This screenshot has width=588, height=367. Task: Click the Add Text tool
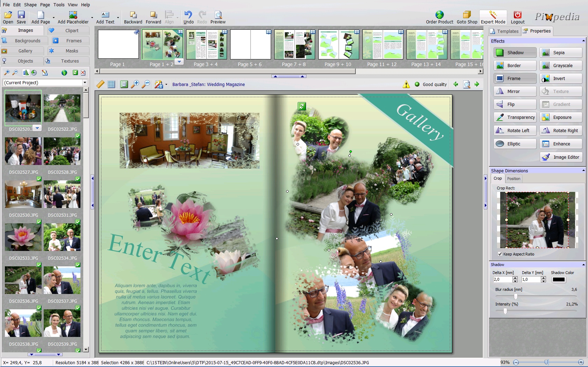105,17
